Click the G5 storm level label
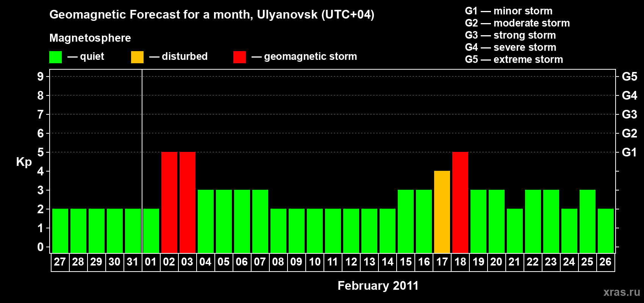644x303 pixels. click(x=629, y=77)
